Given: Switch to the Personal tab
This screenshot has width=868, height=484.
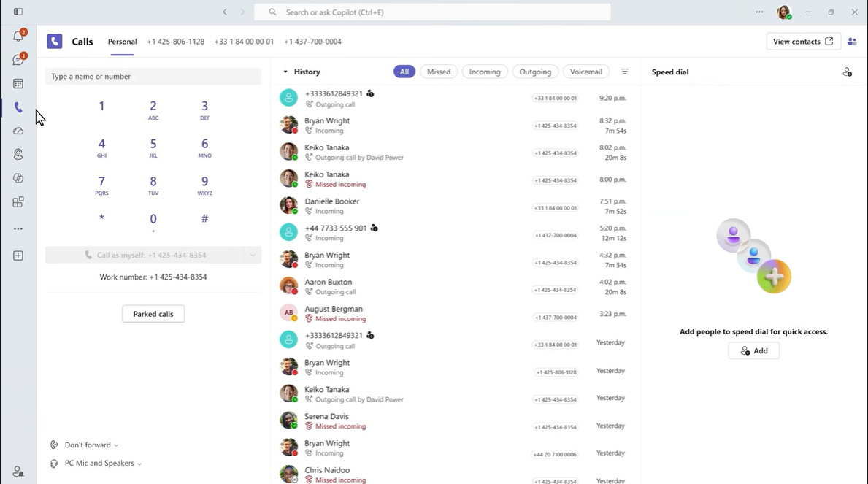Looking at the screenshot, I should tap(123, 42).
